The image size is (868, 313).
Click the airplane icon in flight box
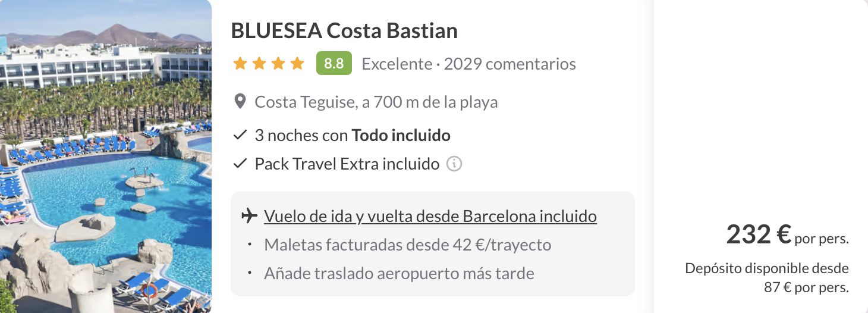point(249,215)
